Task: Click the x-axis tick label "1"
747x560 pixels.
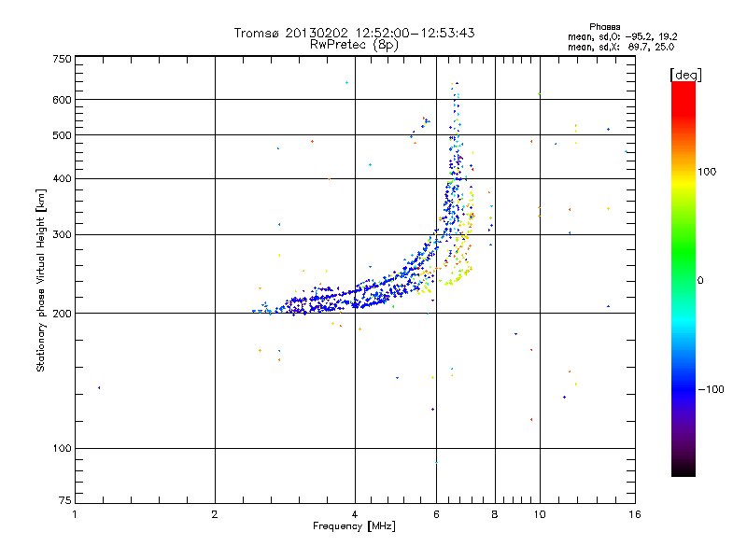Action: (x=75, y=514)
